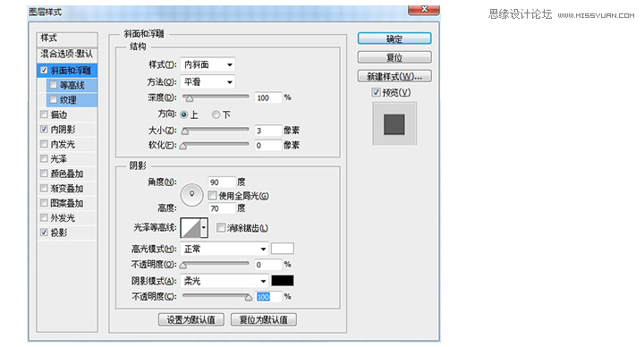Click the style preview thumbnail square
The height and width of the screenshot is (347, 644).
point(394,124)
